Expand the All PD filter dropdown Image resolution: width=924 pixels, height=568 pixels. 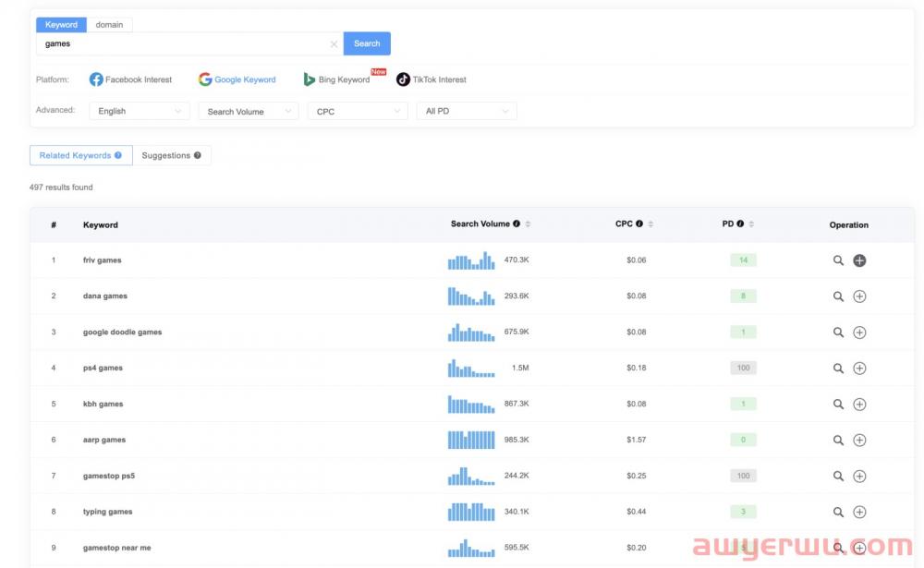[467, 110]
